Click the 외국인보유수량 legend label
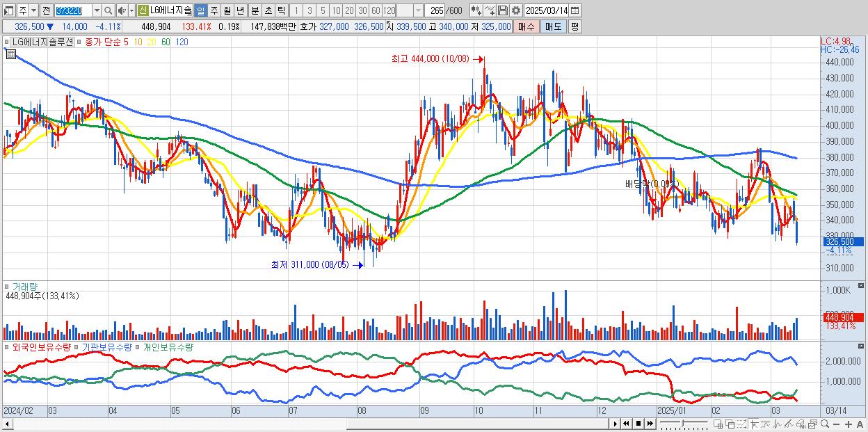Image resolution: width=868 pixels, height=432 pixels. [x=42, y=346]
